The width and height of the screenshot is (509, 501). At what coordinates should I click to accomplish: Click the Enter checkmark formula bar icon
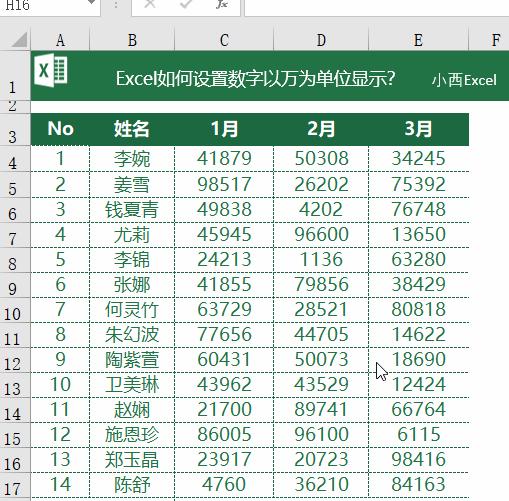coord(185,3)
